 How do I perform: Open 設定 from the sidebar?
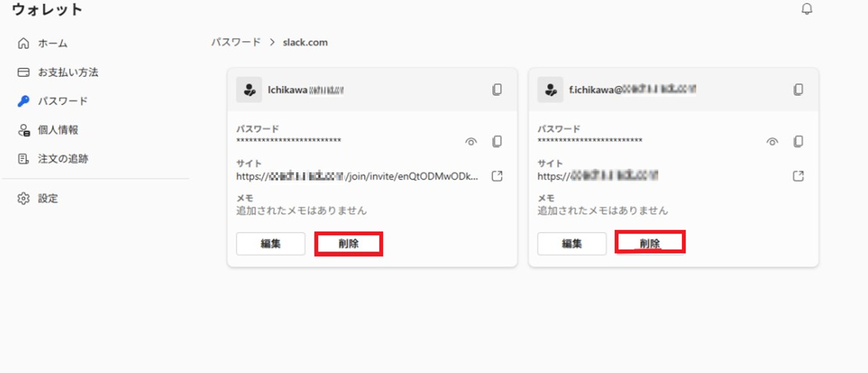47,198
